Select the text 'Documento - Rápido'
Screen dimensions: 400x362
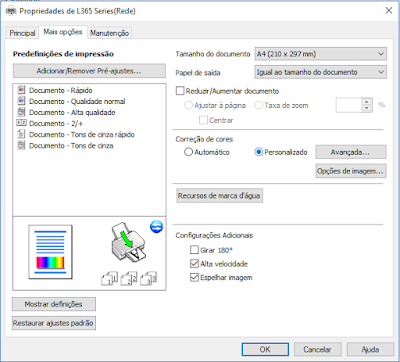pos(61,90)
